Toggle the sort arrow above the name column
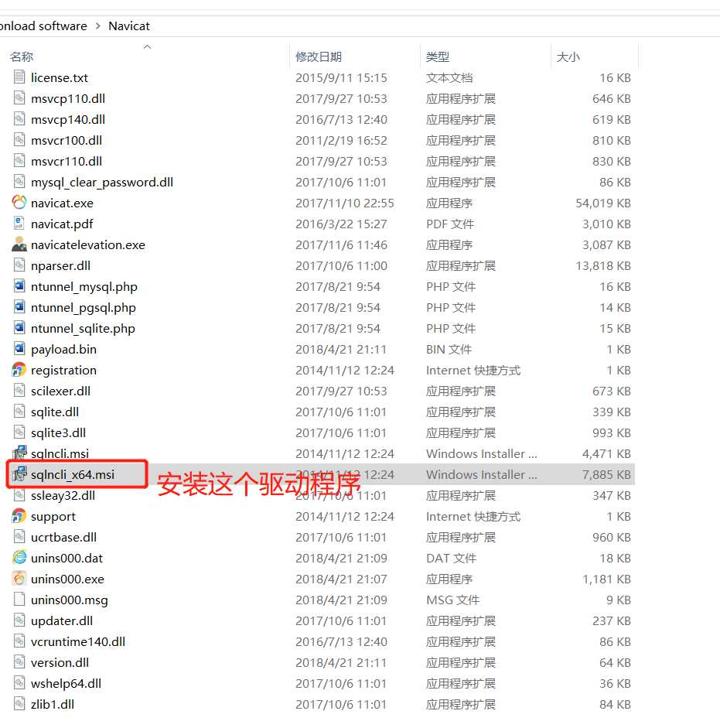The image size is (720, 728). point(147,46)
